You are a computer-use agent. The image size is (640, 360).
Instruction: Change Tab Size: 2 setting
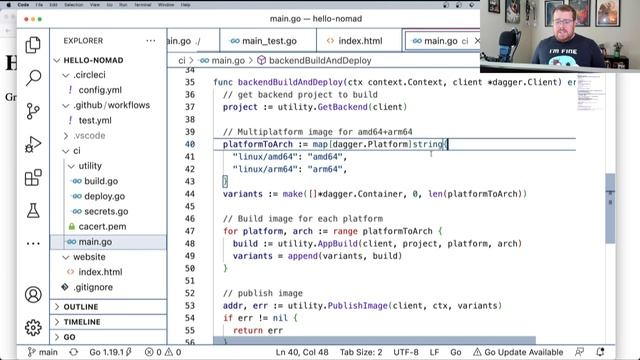(361, 352)
